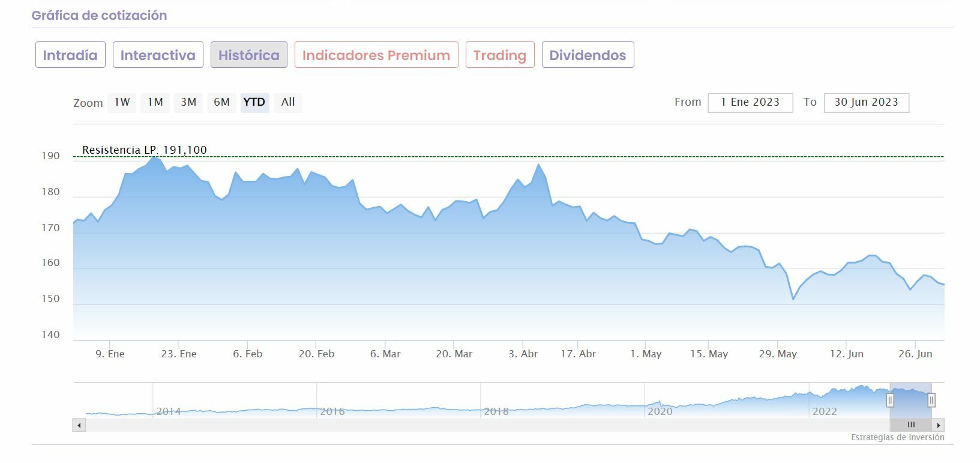Open the Estrategias de Inversión credit link

pyautogui.click(x=897, y=438)
